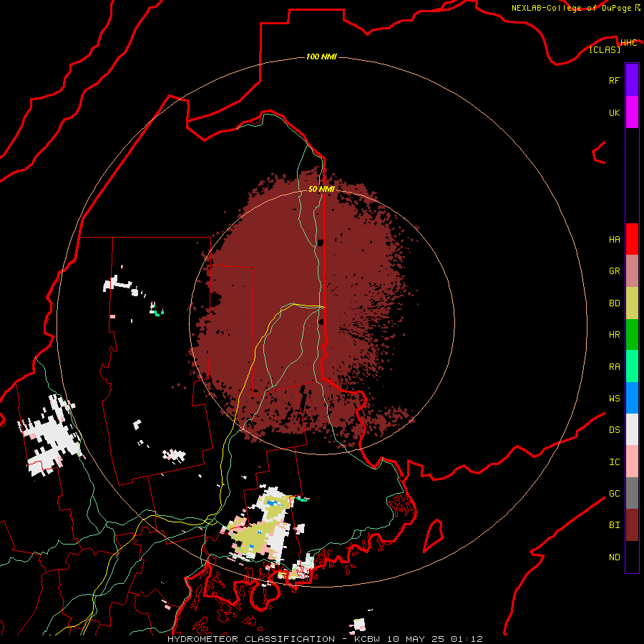
Task: Click the 'HHC' product code text
Action: (628, 43)
